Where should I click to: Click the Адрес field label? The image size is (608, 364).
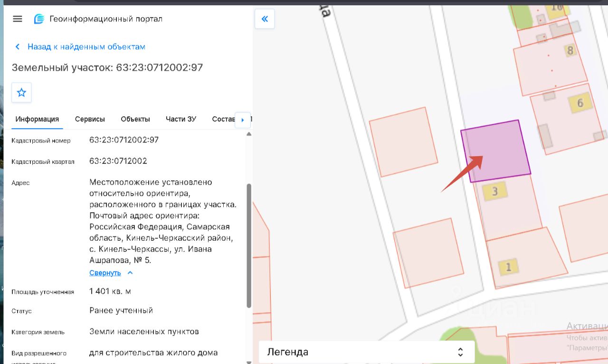pos(20,183)
